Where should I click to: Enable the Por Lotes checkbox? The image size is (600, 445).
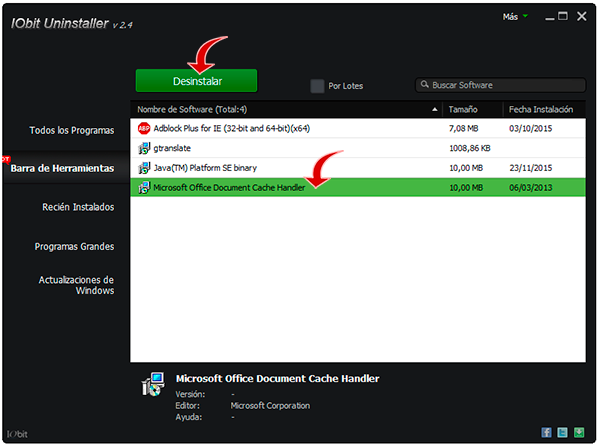(x=317, y=86)
